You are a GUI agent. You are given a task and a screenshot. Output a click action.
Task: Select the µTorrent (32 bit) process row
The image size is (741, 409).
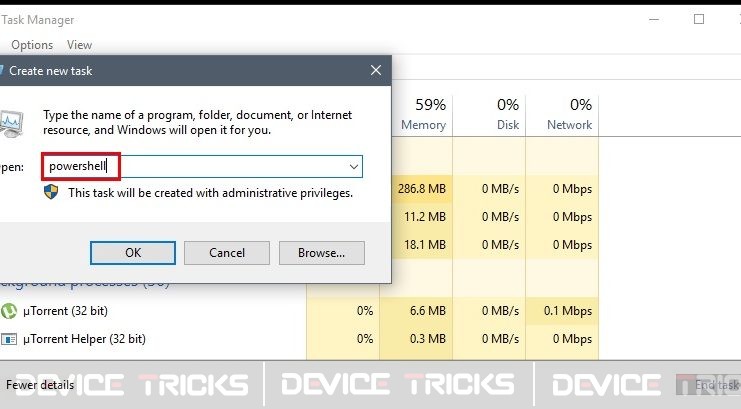[299, 311]
